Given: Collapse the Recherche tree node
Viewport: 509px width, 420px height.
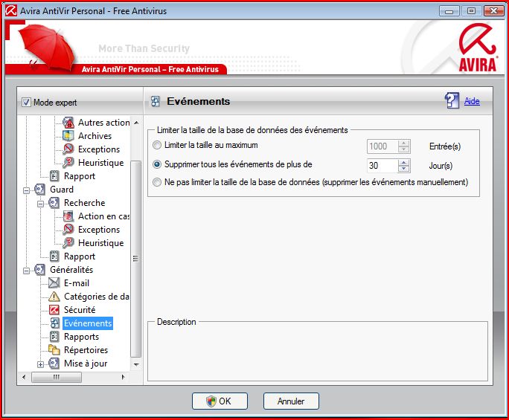Looking at the screenshot, I should pos(40,204).
